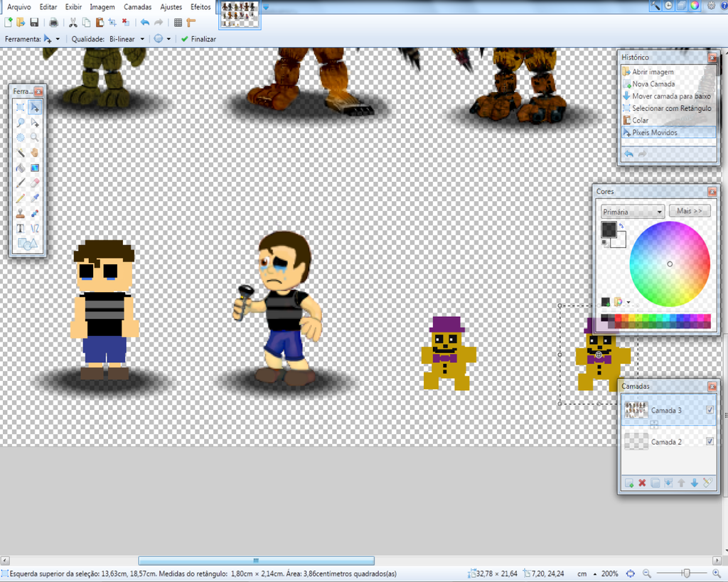Click the primary color swatch

click(609, 230)
